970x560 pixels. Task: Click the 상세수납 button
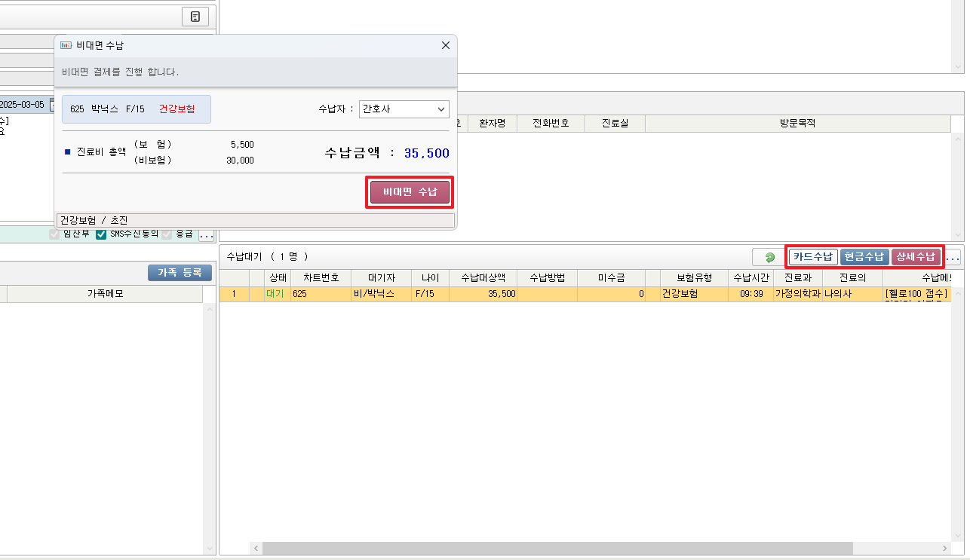click(915, 257)
